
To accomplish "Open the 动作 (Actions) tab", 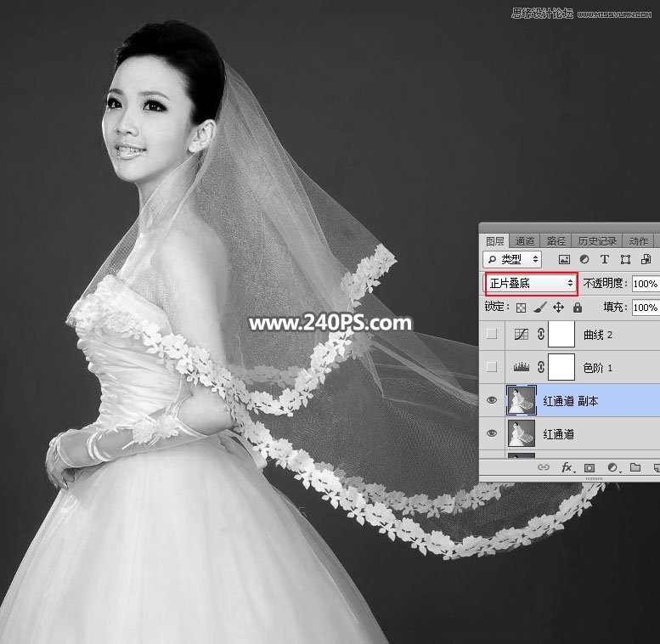I will [x=638, y=241].
